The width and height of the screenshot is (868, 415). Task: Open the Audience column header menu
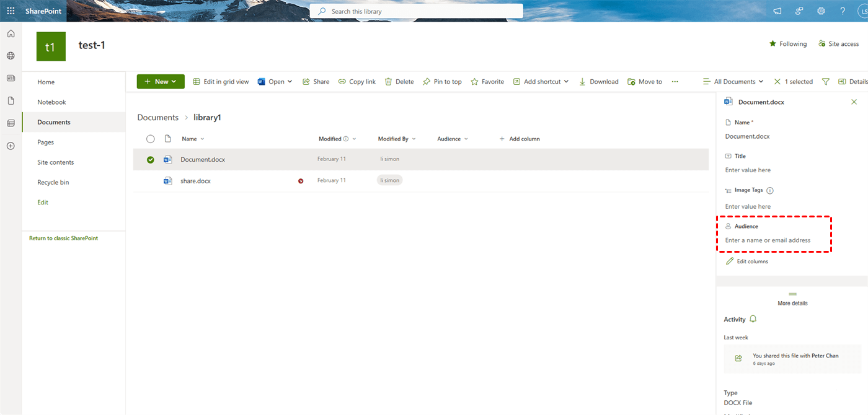pyautogui.click(x=453, y=139)
